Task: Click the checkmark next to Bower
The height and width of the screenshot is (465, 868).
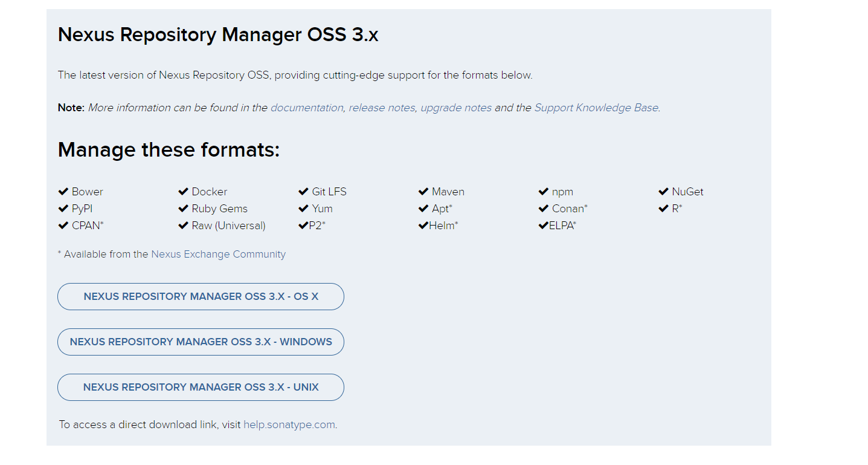Action: pyautogui.click(x=63, y=192)
